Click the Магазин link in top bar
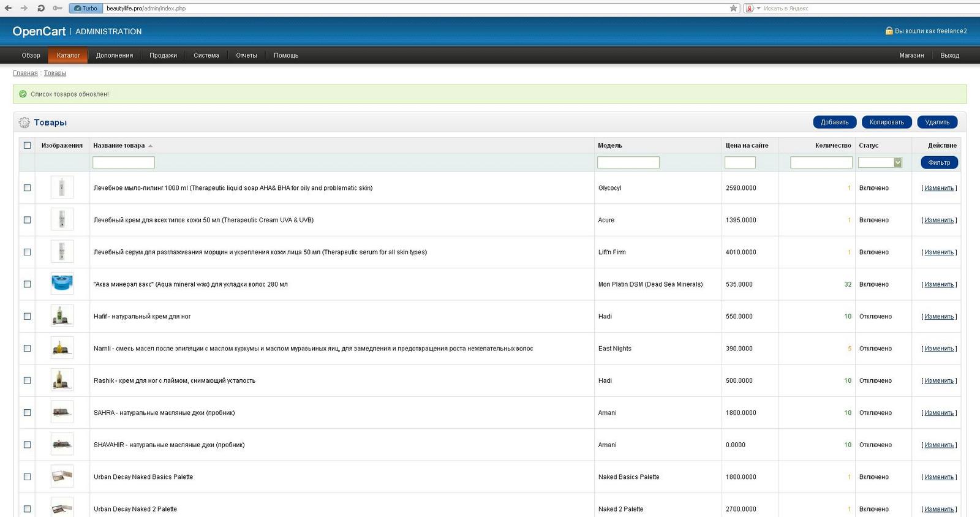Screen dimensions: 980x517 911,55
